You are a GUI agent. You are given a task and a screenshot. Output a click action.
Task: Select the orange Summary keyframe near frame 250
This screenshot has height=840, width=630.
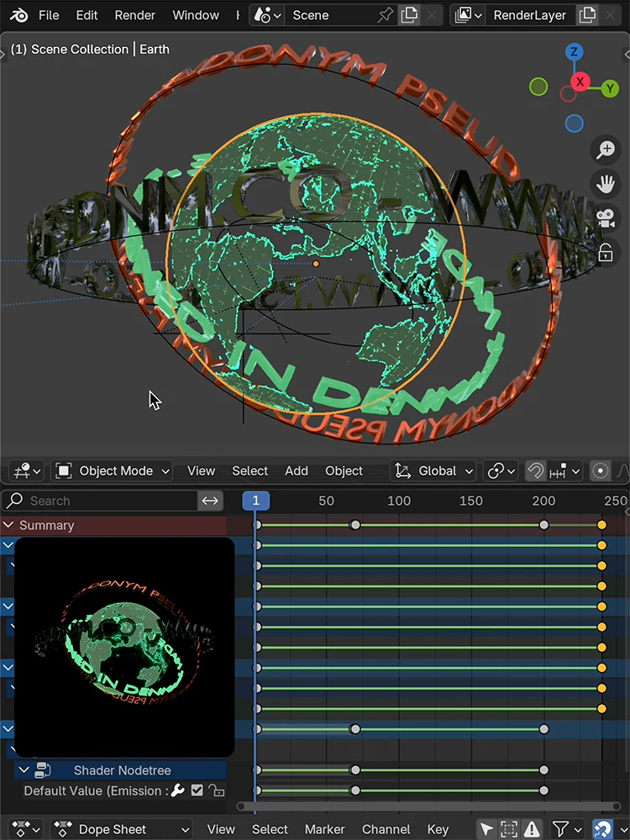(601, 525)
